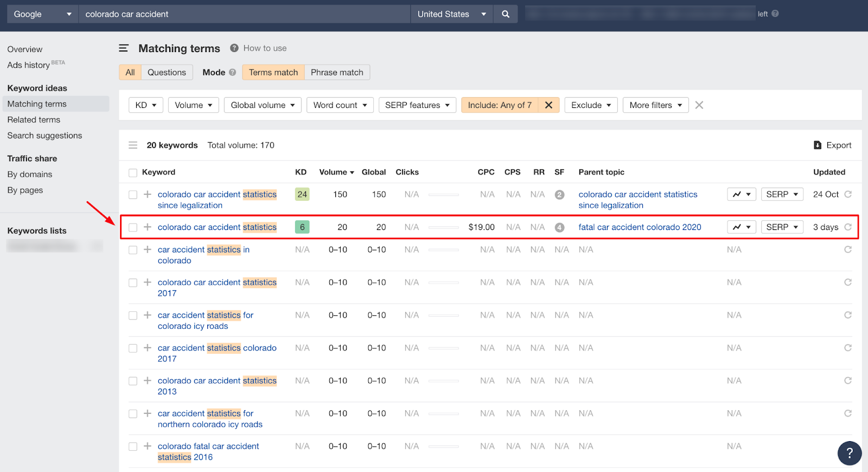Screen dimensions: 868x472
Task: Refresh the row updated 3 days ago
Action: tap(848, 227)
